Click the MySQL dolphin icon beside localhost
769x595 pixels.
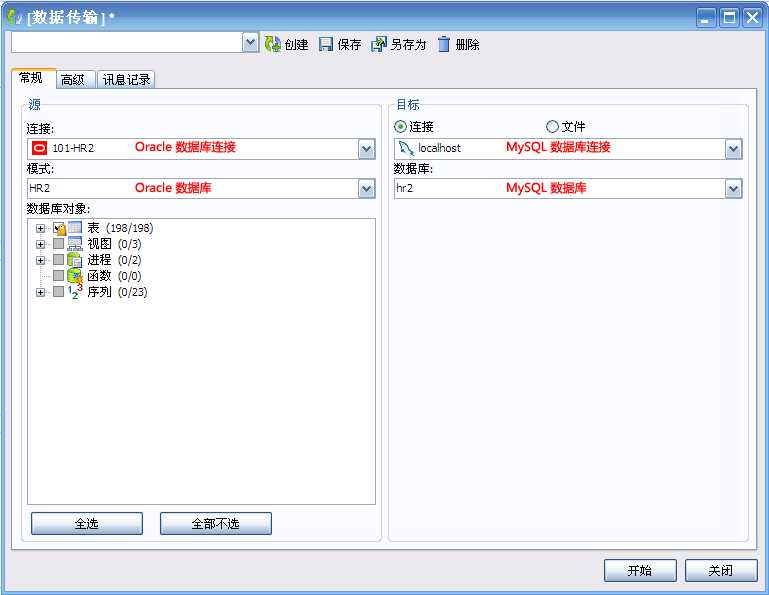point(406,148)
